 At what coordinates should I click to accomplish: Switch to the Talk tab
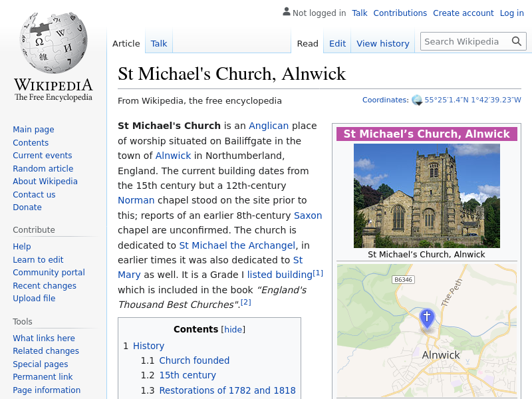[x=159, y=43]
